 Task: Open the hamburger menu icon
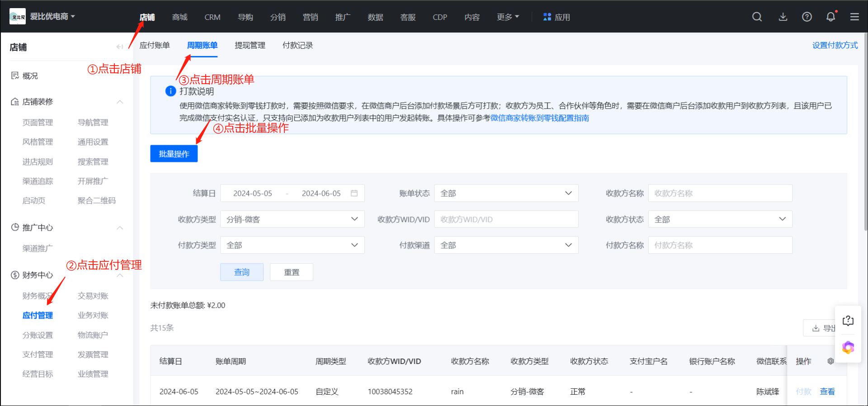(854, 17)
